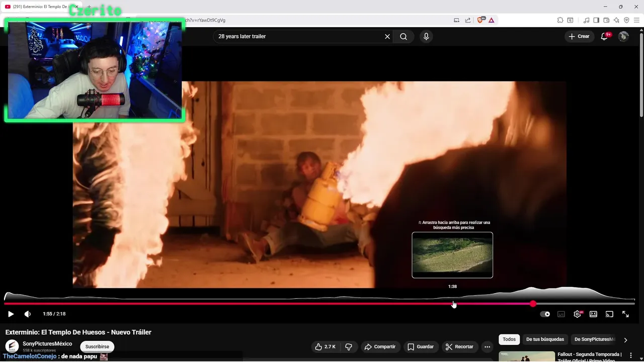Click the install/cast screen icon in address bar
This screenshot has height=362, width=644.
[x=457, y=20]
